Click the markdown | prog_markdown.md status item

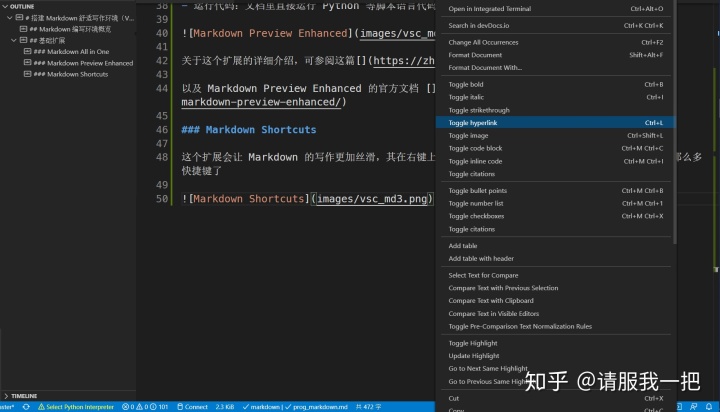[x=295, y=406]
